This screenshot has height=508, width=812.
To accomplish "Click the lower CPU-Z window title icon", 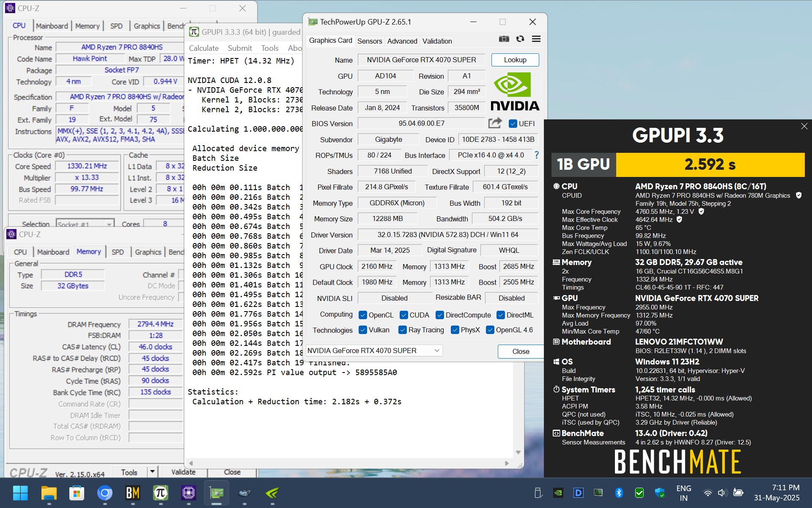I will tap(11, 234).
